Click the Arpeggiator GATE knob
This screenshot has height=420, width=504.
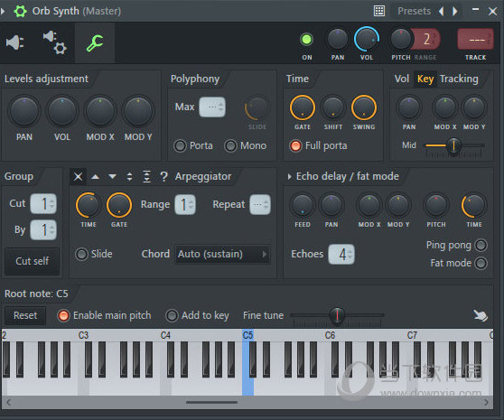coord(119,205)
